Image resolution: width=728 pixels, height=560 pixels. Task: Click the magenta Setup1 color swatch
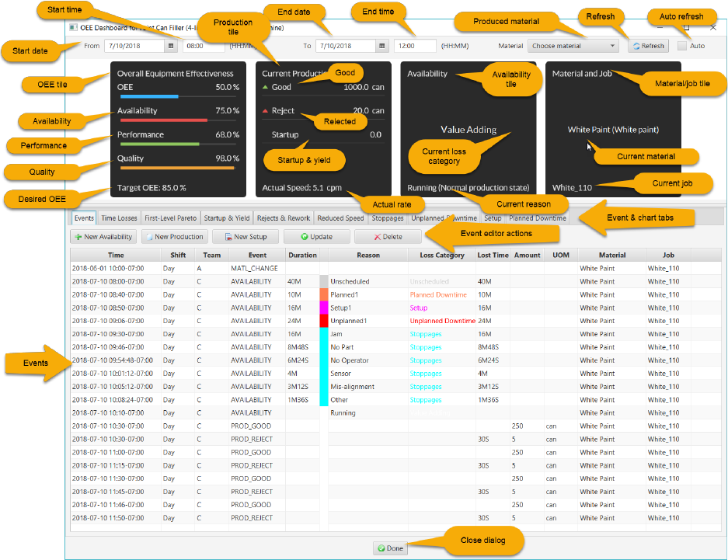point(324,308)
